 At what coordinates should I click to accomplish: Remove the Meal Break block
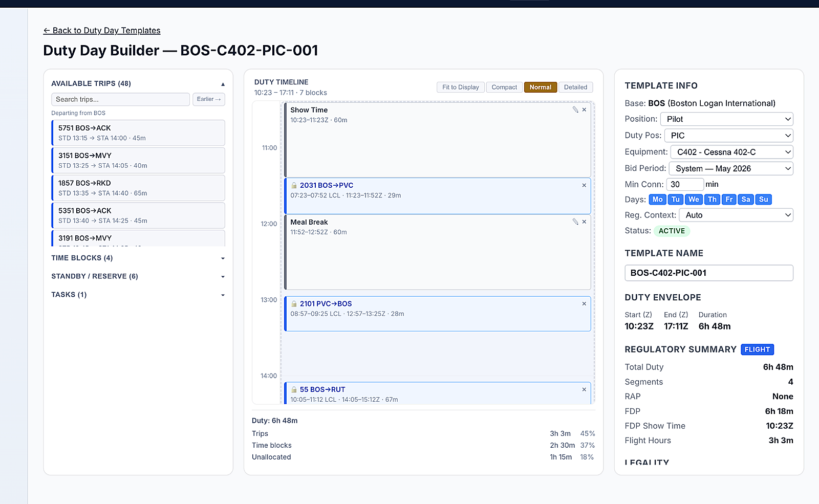(x=584, y=222)
